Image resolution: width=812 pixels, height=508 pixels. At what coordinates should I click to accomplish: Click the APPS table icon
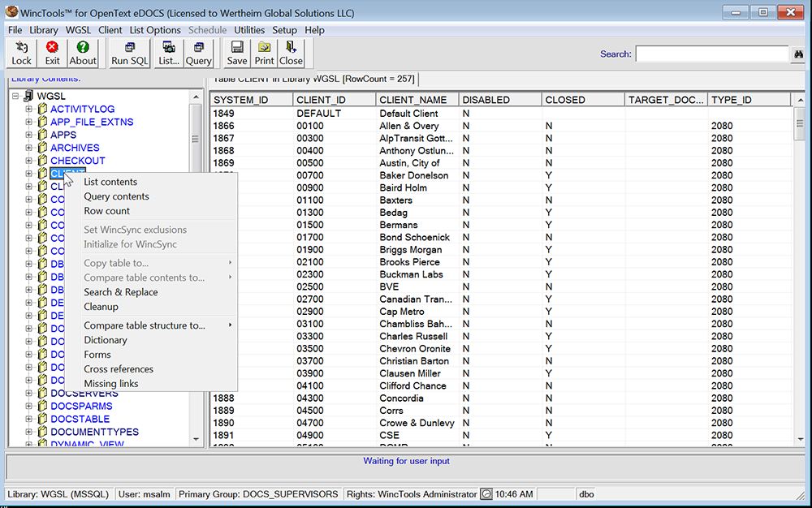coord(42,135)
